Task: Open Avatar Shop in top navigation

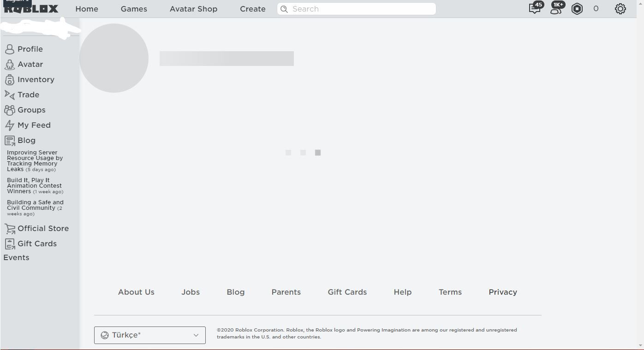Action: [193, 9]
